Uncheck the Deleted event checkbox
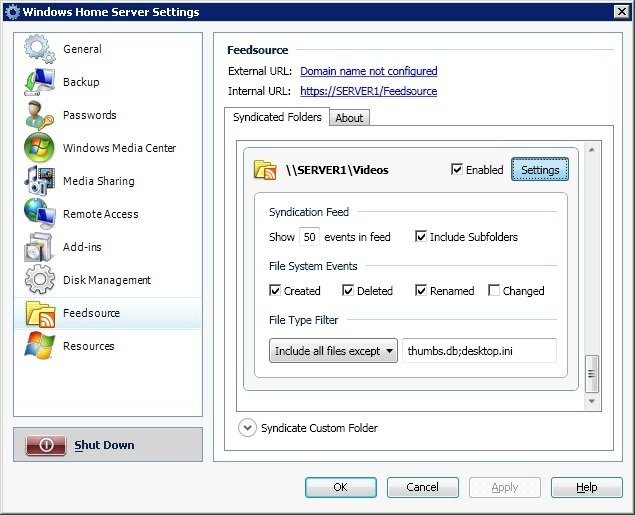 (347, 290)
